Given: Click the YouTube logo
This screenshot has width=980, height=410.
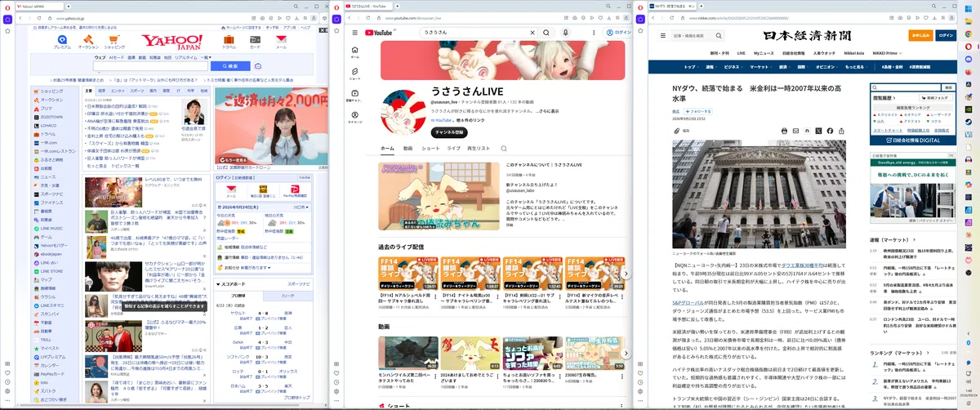Looking at the screenshot, I should point(379,33).
